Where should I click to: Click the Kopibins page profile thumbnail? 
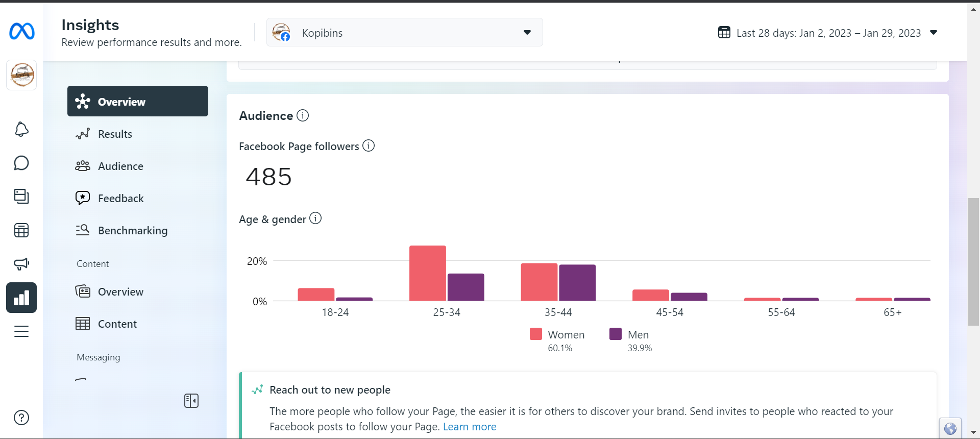coord(21,75)
